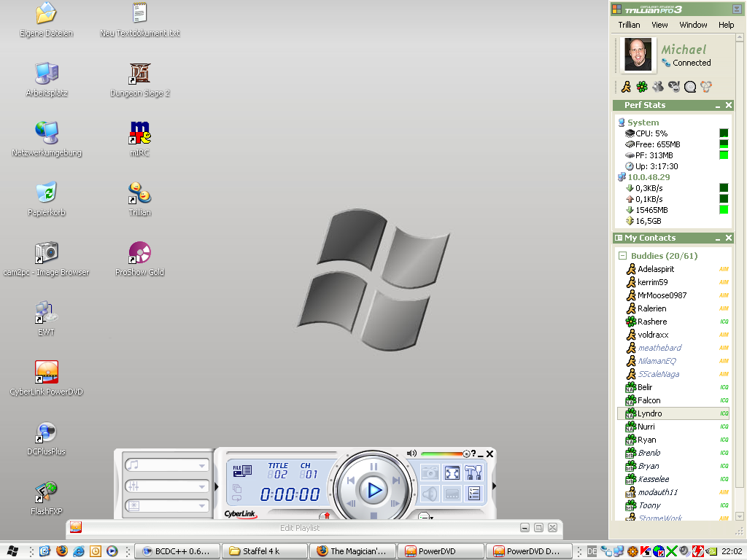
Task: Select the FlashFXP desktop shortcut
Action: click(x=46, y=498)
